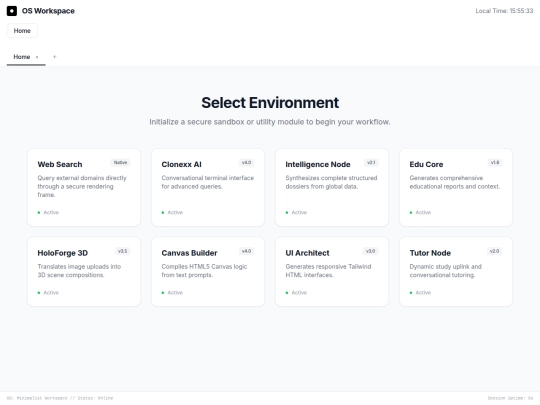This screenshot has height=405, width=540.
Task: Click the Active status on Clonexx AI
Action: [x=172, y=212]
